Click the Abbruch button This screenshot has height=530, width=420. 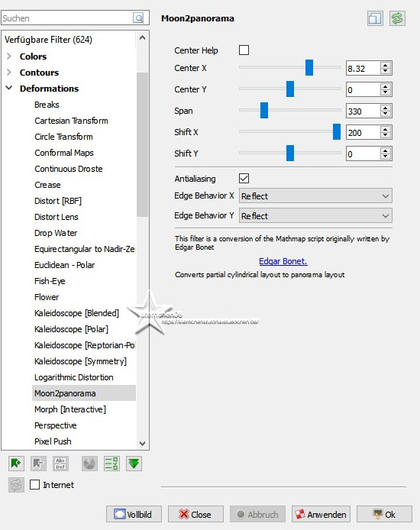coord(257,514)
